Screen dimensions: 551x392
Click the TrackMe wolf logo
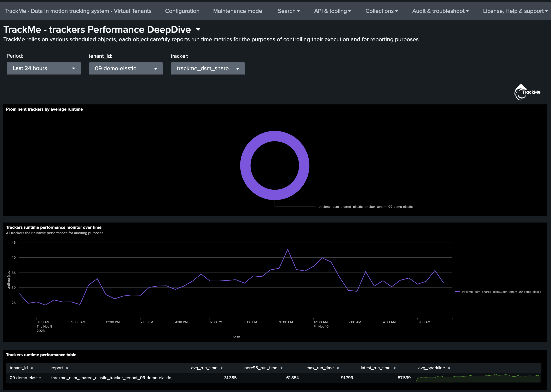click(527, 92)
